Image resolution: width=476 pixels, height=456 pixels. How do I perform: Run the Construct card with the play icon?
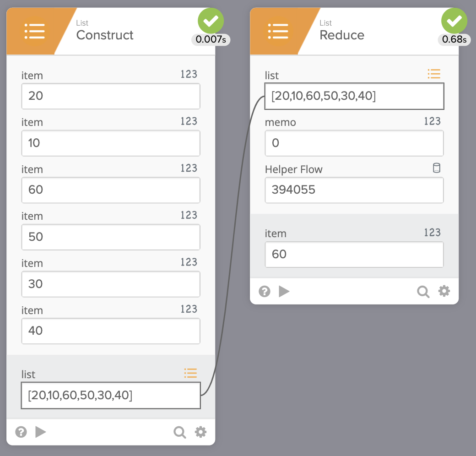click(41, 432)
